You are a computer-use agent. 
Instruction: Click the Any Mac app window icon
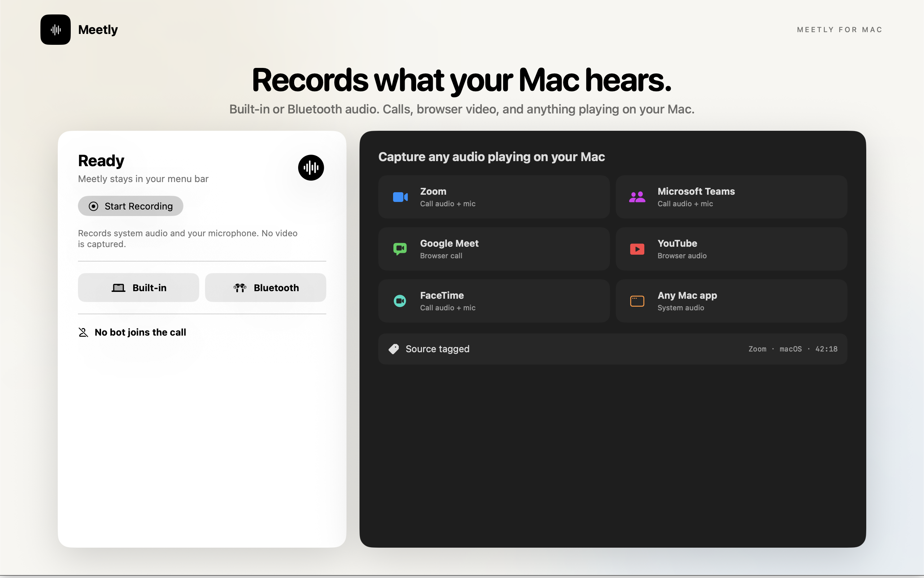click(x=637, y=301)
